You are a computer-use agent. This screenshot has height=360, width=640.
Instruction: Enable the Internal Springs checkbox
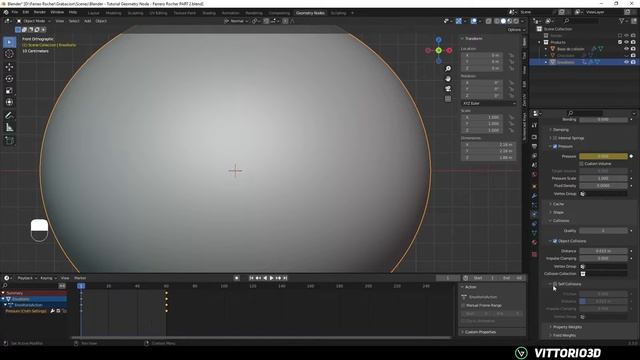point(555,138)
